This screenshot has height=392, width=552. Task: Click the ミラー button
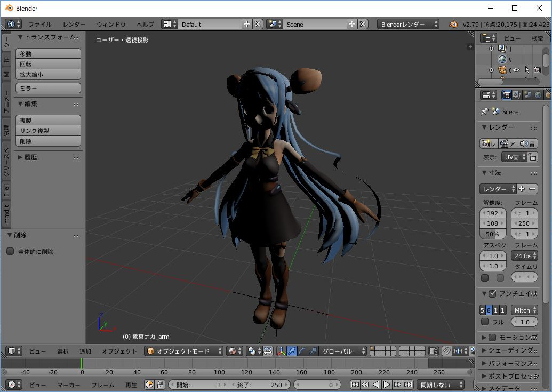click(x=48, y=88)
